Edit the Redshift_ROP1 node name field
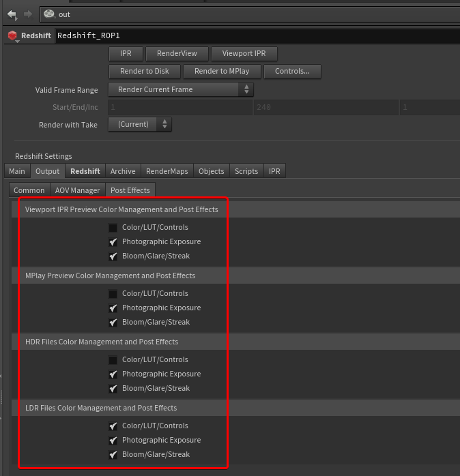The width and height of the screenshot is (460, 476). click(x=257, y=36)
